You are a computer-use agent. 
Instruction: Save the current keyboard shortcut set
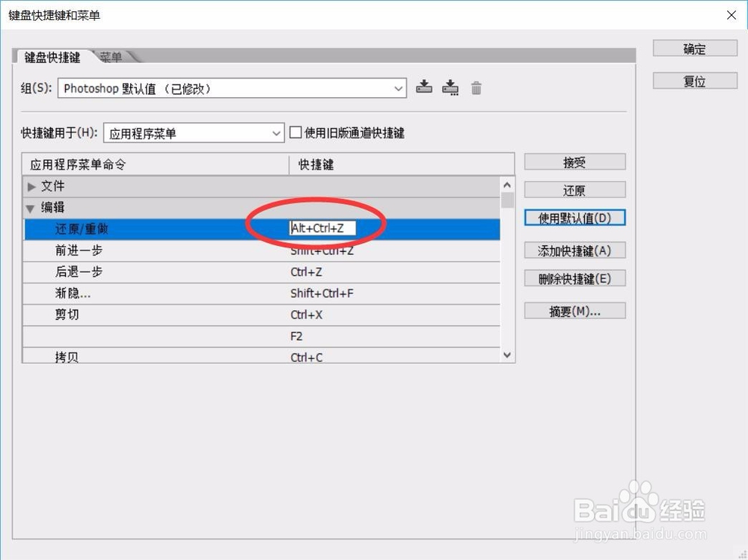[x=424, y=87]
